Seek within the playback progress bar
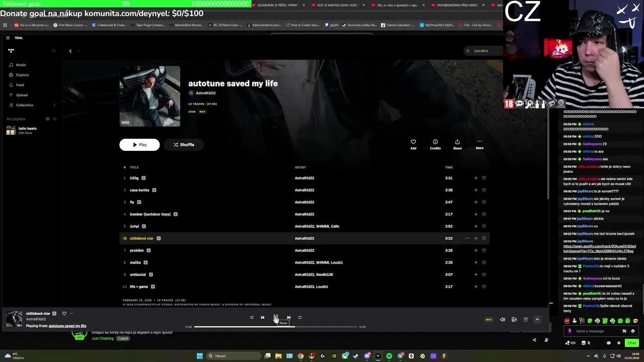Image resolution: width=644 pixels, height=362 pixels. [x=275, y=327]
